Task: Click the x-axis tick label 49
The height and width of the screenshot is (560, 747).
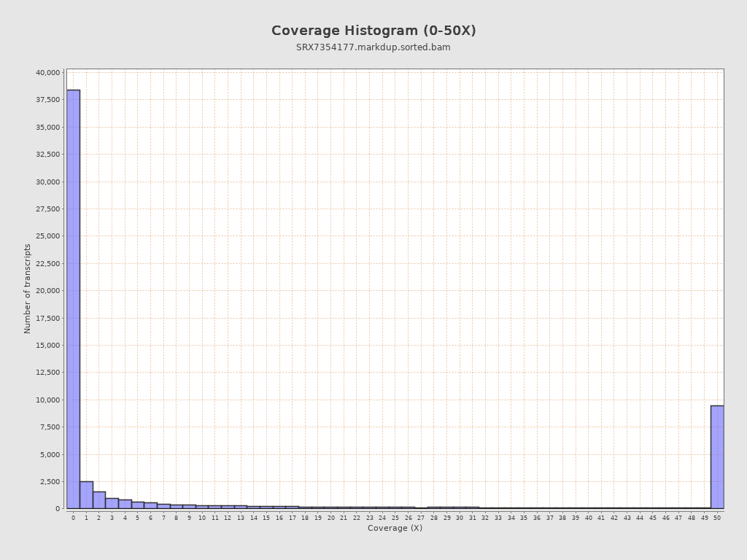Action: coord(705,518)
